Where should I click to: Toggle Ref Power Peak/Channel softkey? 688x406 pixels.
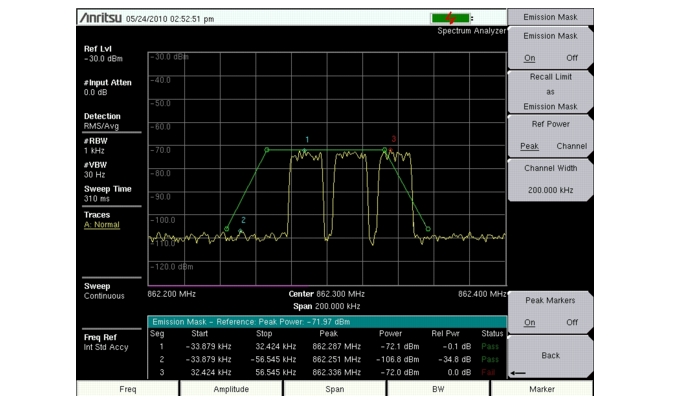[x=550, y=136]
